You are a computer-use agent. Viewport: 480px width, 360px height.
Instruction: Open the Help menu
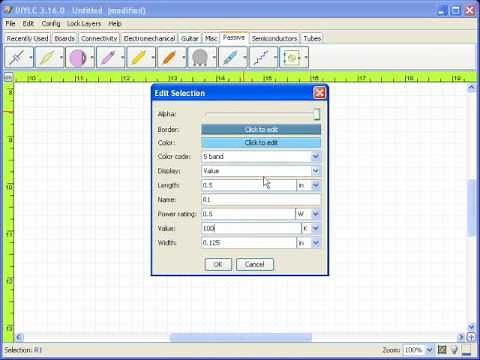coord(115,24)
